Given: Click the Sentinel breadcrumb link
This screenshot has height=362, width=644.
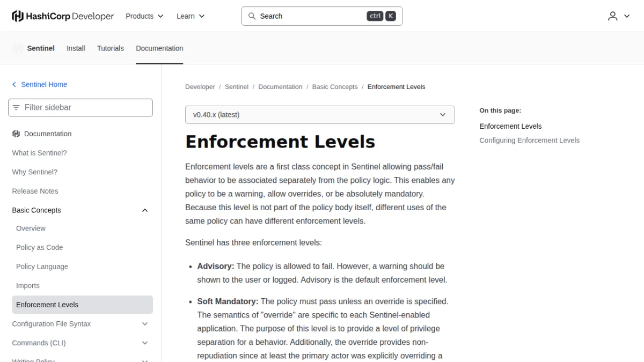Looking at the screenshot, I should click(237, 87).
